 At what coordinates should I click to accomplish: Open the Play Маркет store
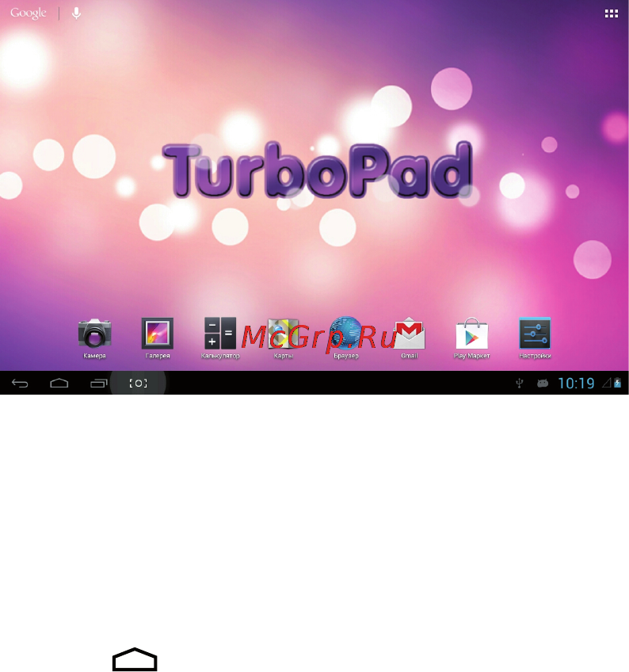472,338
